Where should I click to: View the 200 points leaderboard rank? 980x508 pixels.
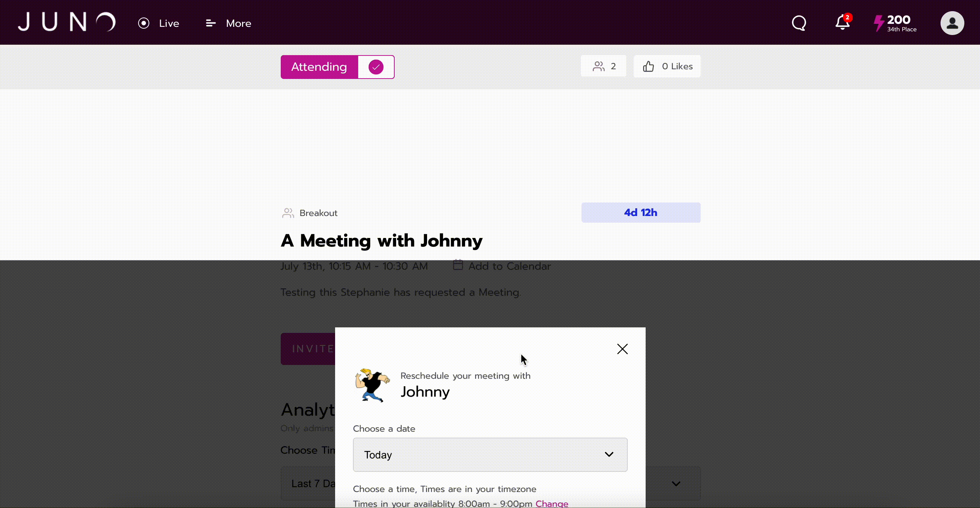(x=895, y=23)
